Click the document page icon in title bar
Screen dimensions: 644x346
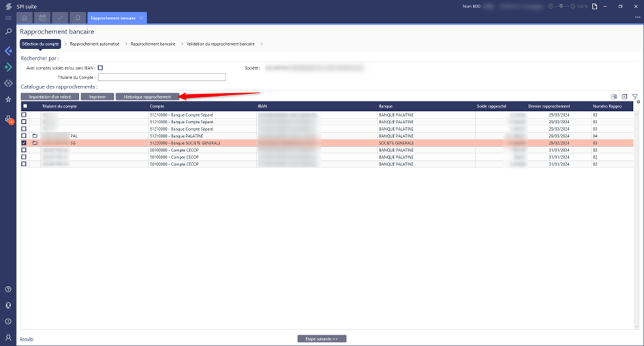[x=594, y=7]
